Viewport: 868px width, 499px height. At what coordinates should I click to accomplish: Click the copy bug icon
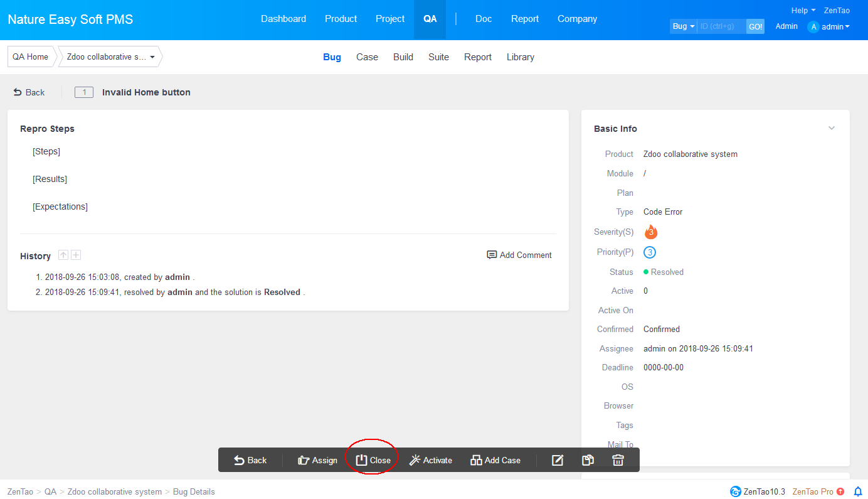coord(588,460)
